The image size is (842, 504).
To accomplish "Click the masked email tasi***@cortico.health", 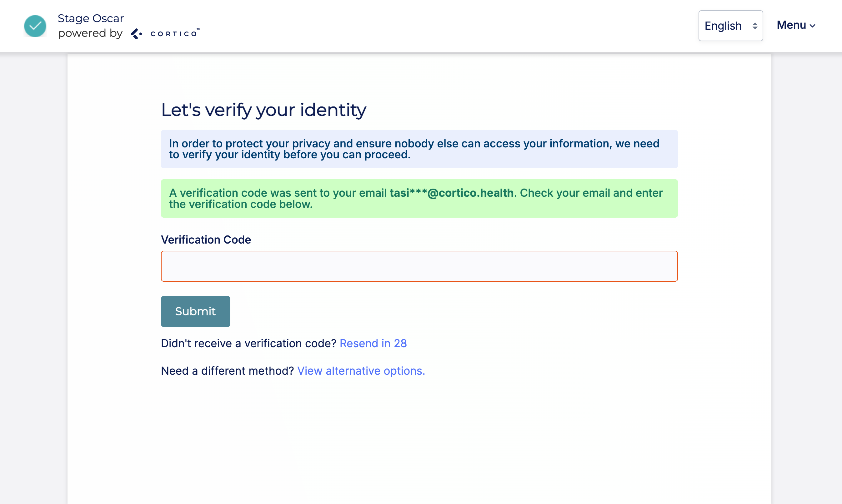I will click(451, 193).
